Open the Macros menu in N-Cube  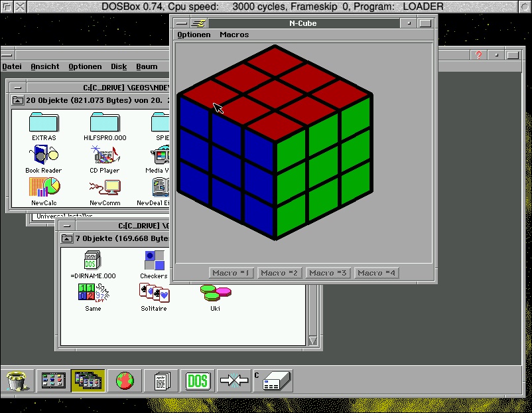(x=234, y=35)
